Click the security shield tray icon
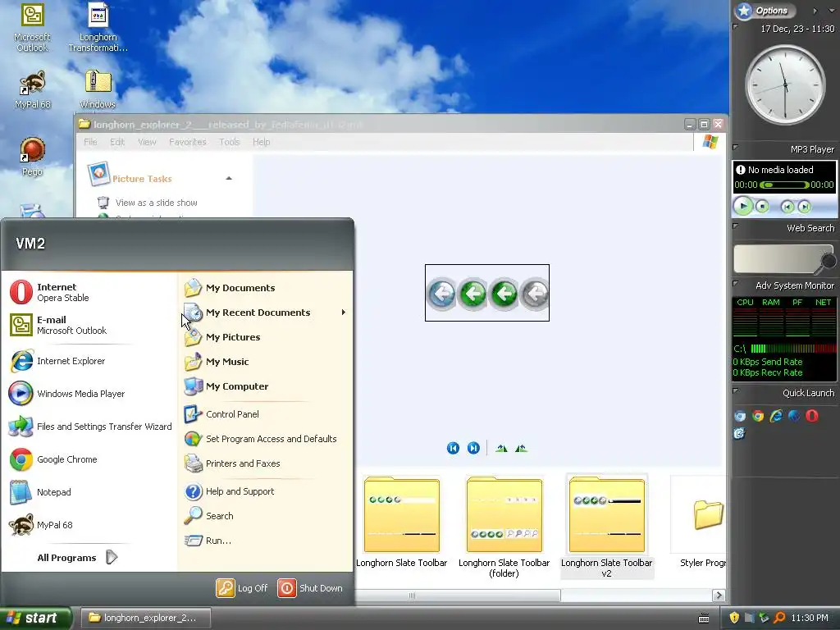Viewport: 840px width, 630px height. (734, 618)
